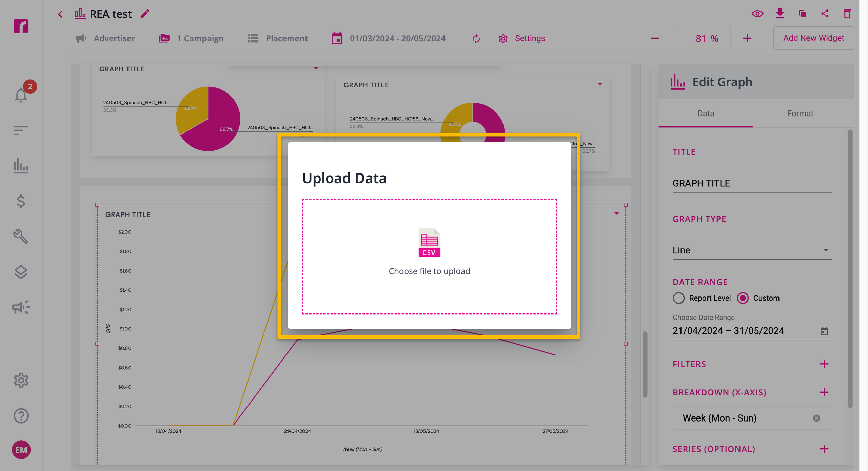The width and height of the screenshot is (868, 471).
Task: Edit the REA test report name pencil
Action: (145, 14)
